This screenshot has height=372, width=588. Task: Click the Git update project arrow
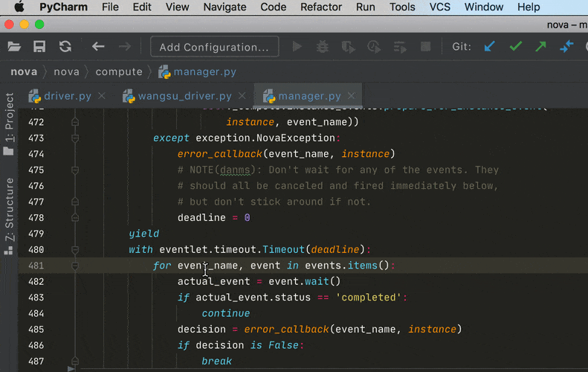[488, 47]
